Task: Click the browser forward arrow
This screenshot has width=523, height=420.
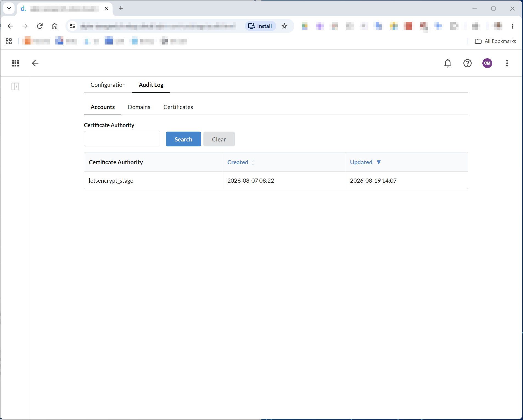Action: [x=25, y=26]
